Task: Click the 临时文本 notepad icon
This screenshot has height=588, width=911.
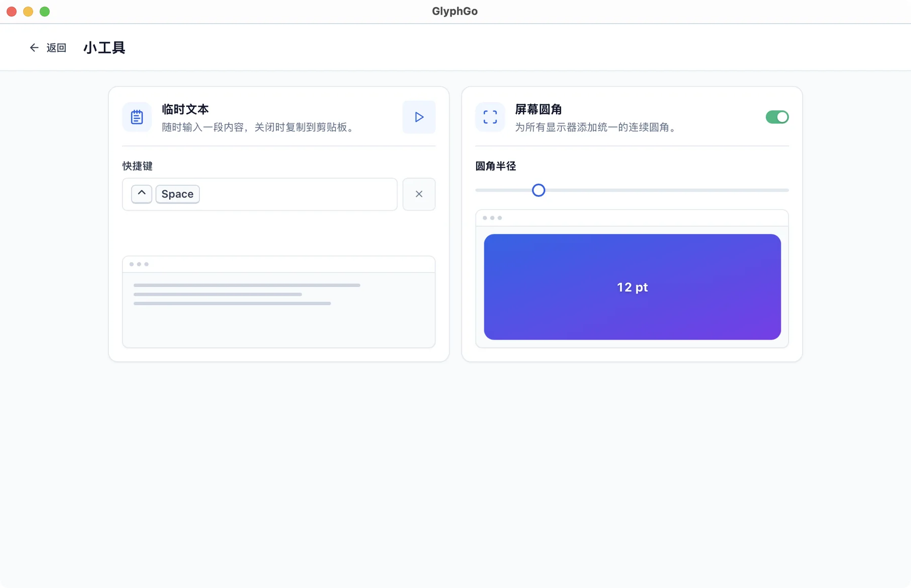Action: 137,117
